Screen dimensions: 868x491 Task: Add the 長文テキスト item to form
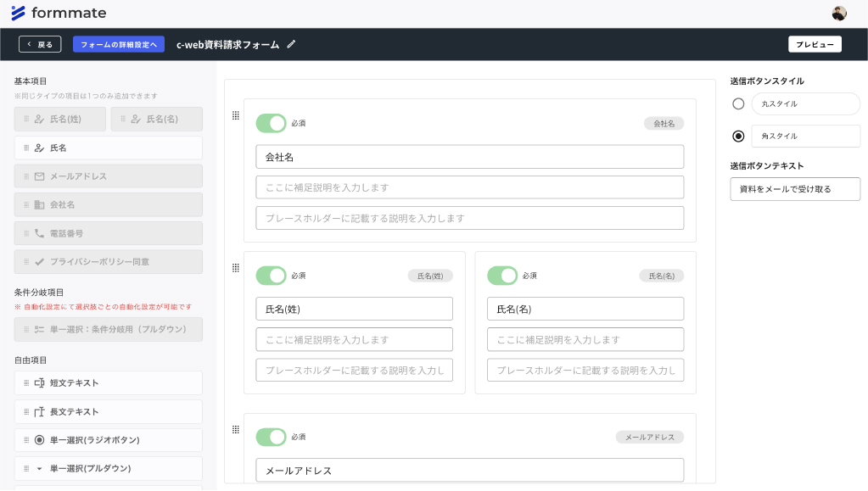pos(109,412)
